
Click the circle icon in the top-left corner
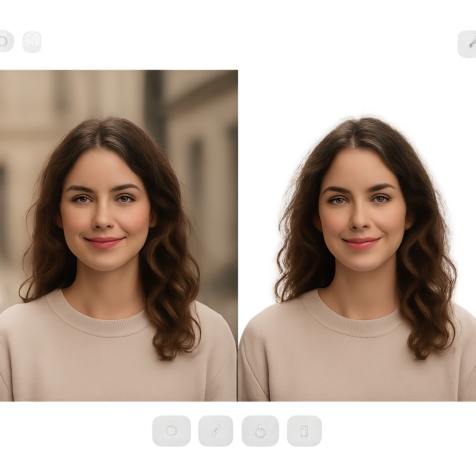pos(4,42)
